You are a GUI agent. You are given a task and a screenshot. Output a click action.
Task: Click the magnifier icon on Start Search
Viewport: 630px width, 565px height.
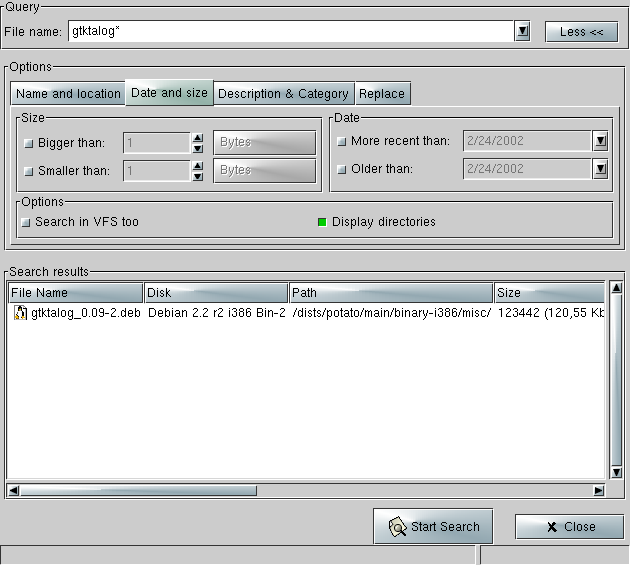397,527
